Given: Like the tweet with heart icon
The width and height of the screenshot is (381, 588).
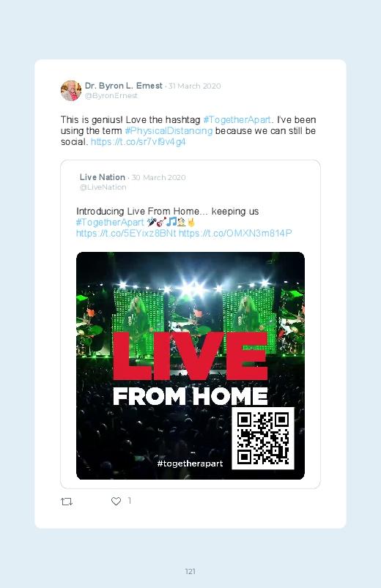Looking at the screenshot, I should coord(116,502).
